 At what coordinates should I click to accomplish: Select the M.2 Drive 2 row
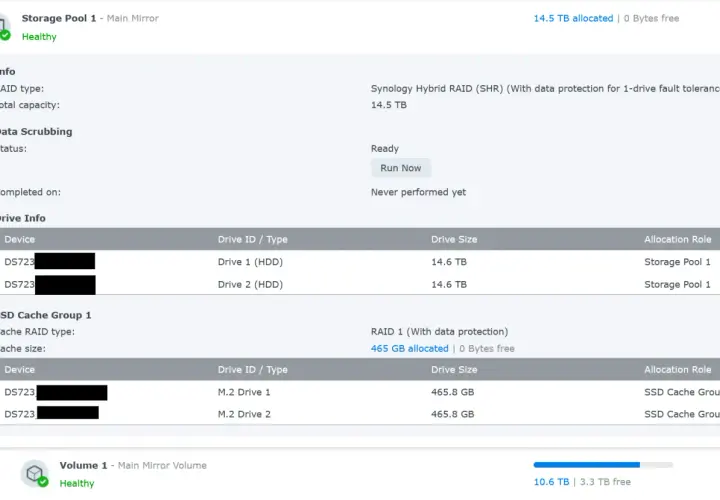[x=360, y=414]
